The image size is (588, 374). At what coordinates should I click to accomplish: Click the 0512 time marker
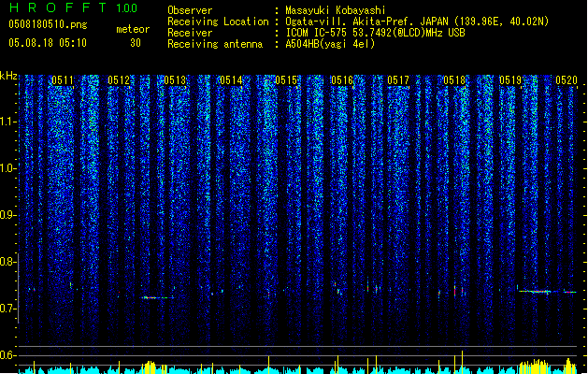119,80
